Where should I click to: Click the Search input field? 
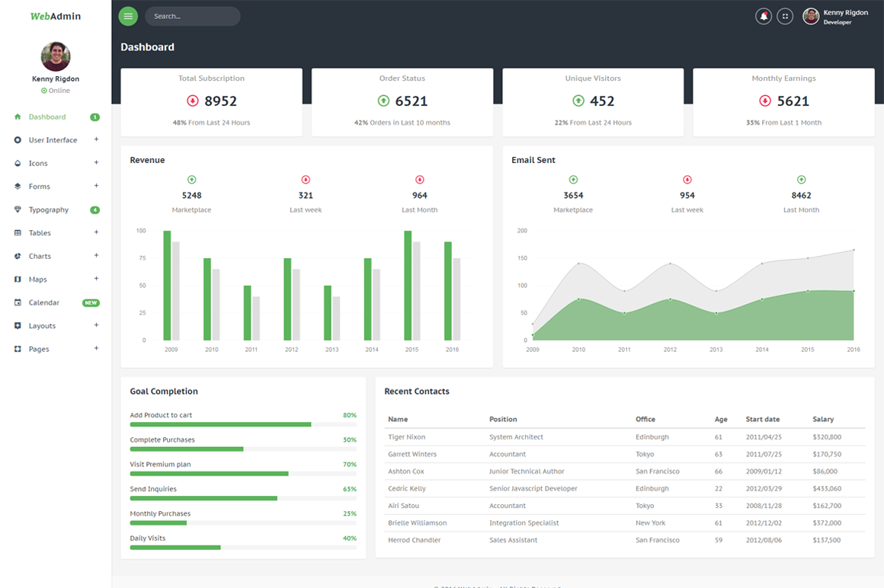tap(192, 16)
